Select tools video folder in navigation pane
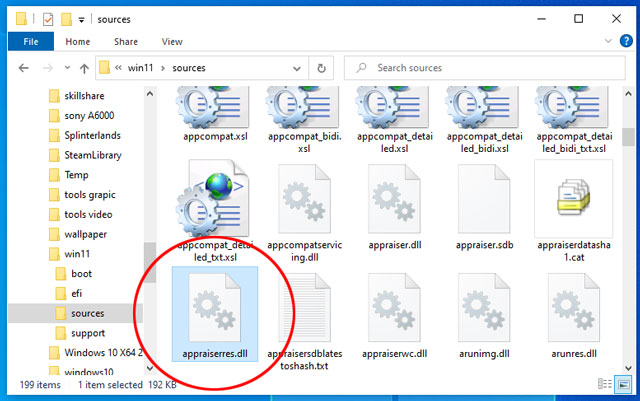 88,214
